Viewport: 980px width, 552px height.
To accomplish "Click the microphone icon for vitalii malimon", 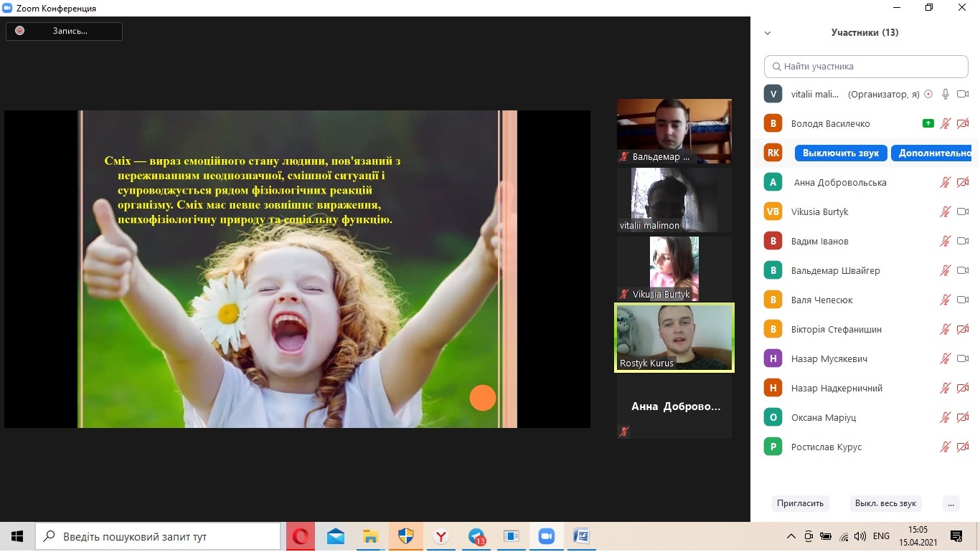I will (946, 94).
